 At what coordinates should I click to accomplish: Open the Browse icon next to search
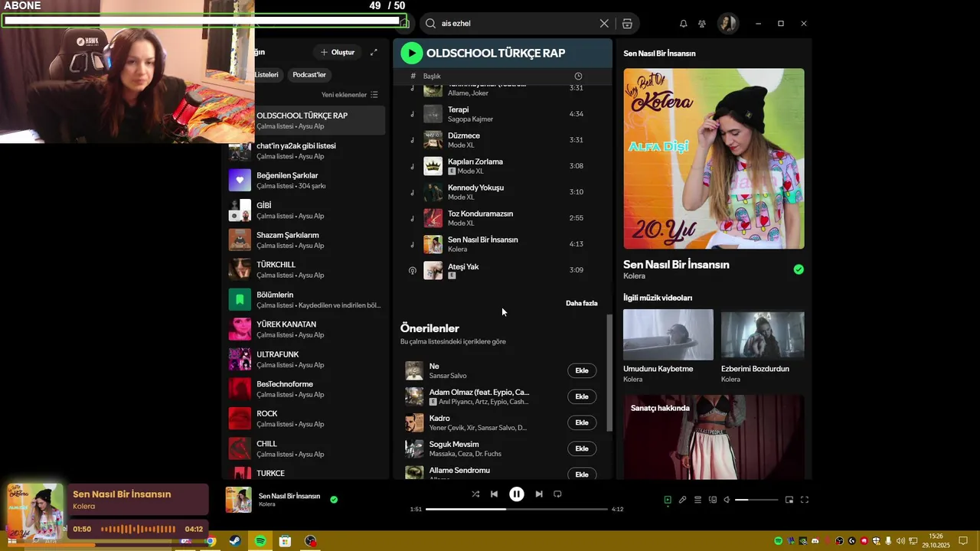pyautogui.click(x=627, y=24)
